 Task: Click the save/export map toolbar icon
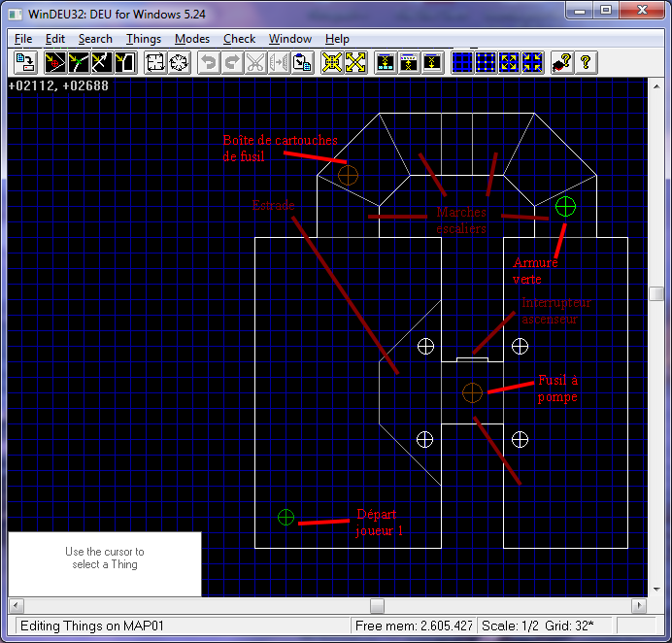point(25,62)
